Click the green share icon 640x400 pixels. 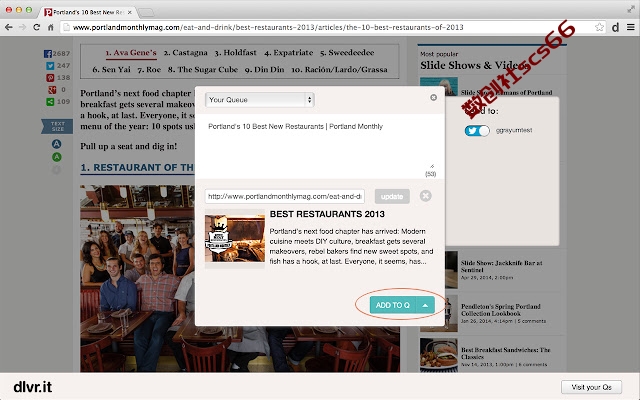pos(50,102)
